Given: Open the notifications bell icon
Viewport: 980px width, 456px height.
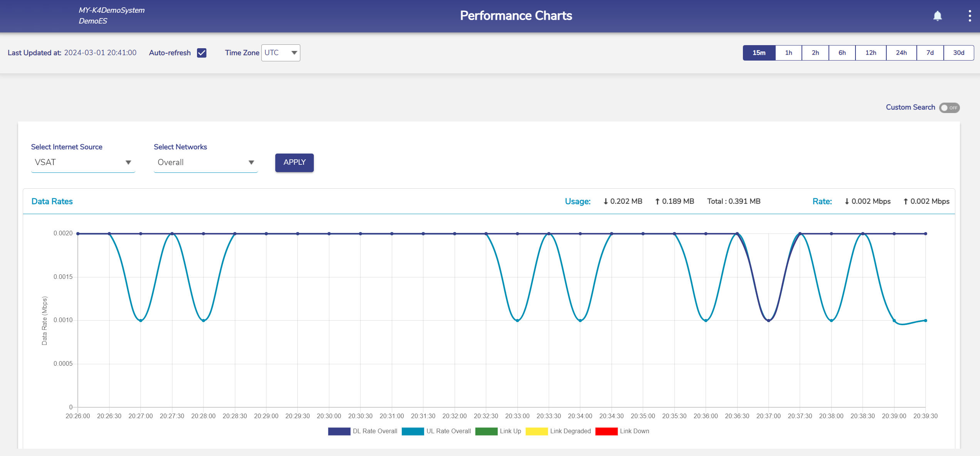Looking at the screenshot, I should click(937, 16).
